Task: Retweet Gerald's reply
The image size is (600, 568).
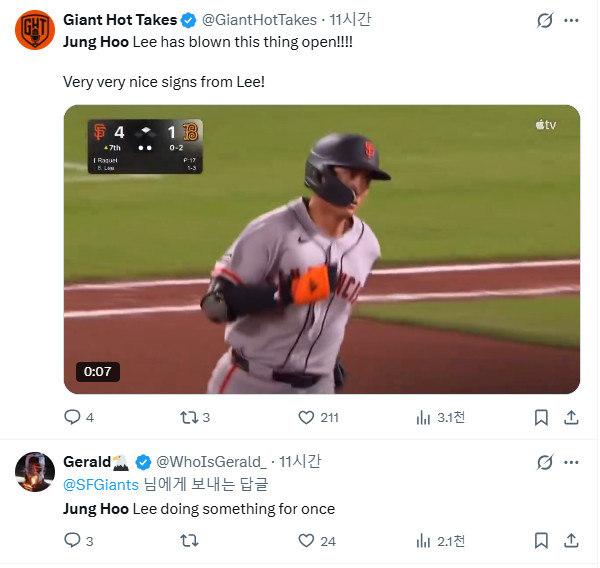Action: pyautogui.click(x=187, y=540)
